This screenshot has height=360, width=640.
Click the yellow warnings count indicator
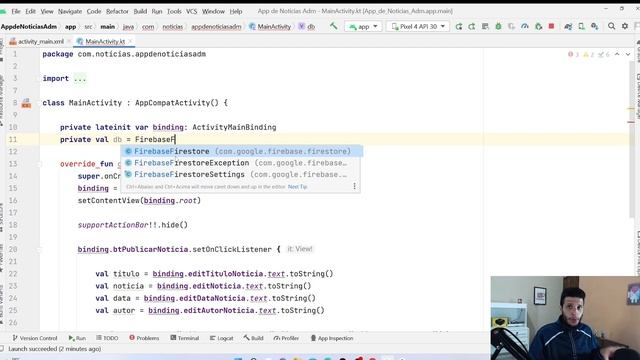click(x=588, y=54)
